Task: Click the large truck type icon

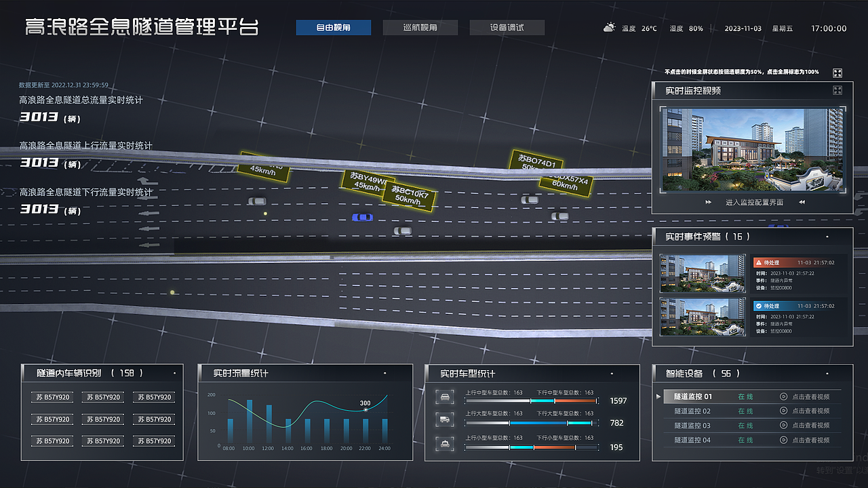Action: pyautogui.click(x=444, y=420)
